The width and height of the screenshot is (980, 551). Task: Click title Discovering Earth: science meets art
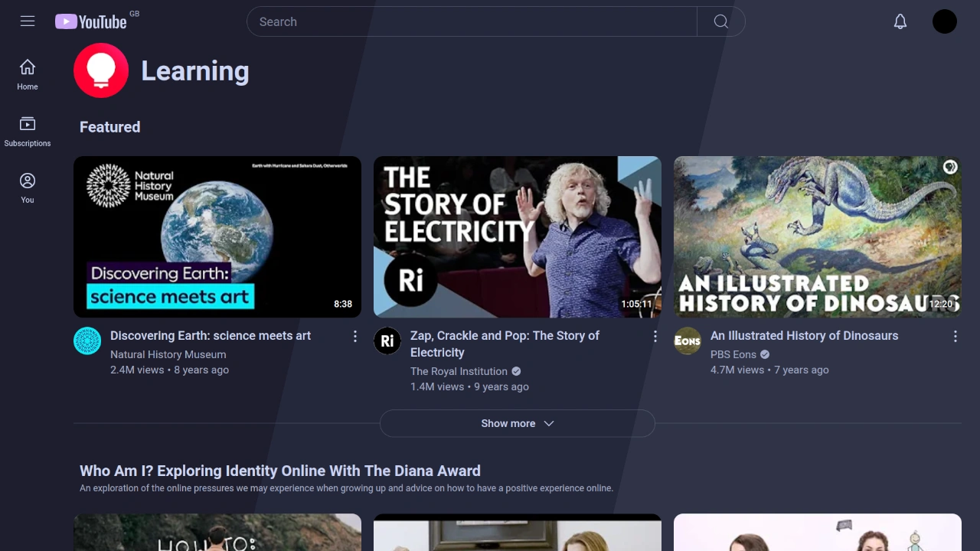[x=211, y=335]
